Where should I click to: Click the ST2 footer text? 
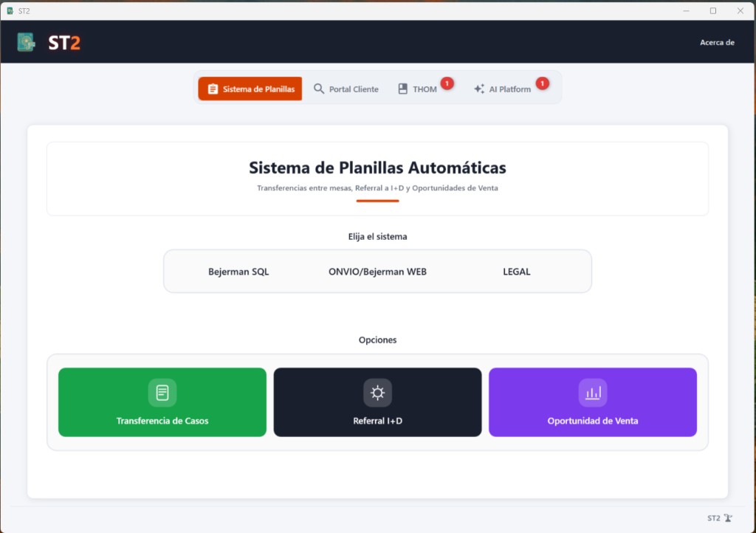coord(714,518)
